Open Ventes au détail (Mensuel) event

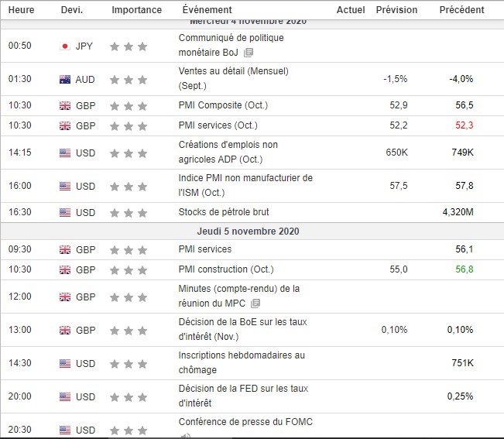pyautogui.click(x=233, y=71)
